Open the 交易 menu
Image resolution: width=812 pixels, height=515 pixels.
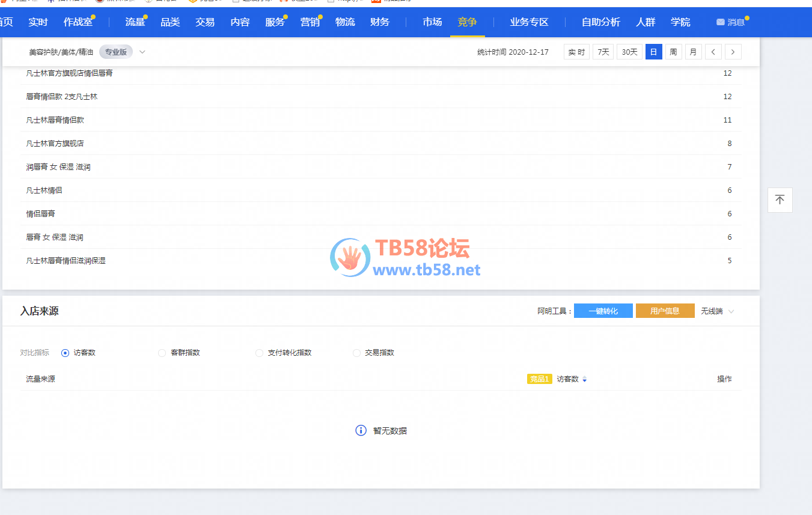coord(205,22)
